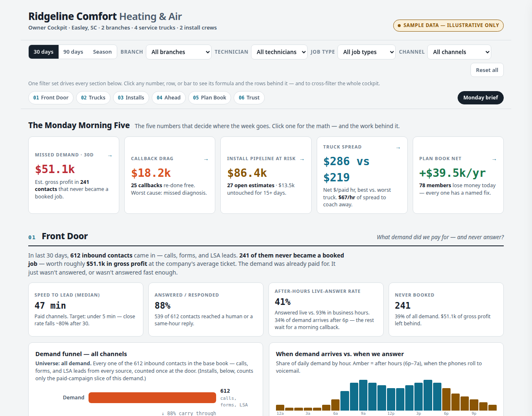The width and height of the screenshot is (532, 416).
Task: Select the 30 days time range
Action: pos(44,52)
